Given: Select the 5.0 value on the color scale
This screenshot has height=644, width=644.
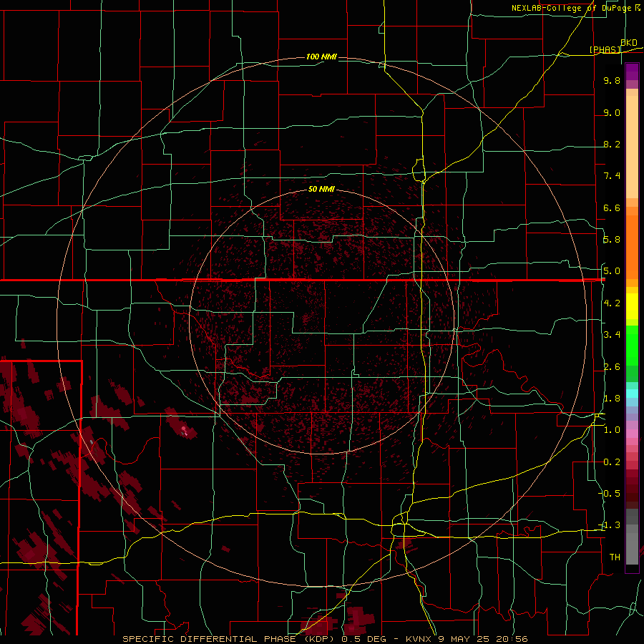Looking at the screenshot, I should point(612,271).
